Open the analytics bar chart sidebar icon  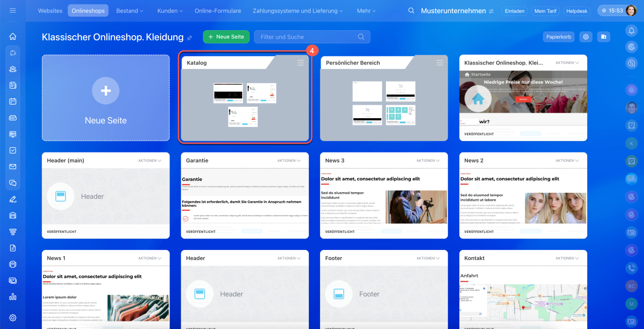coord(13,296)
